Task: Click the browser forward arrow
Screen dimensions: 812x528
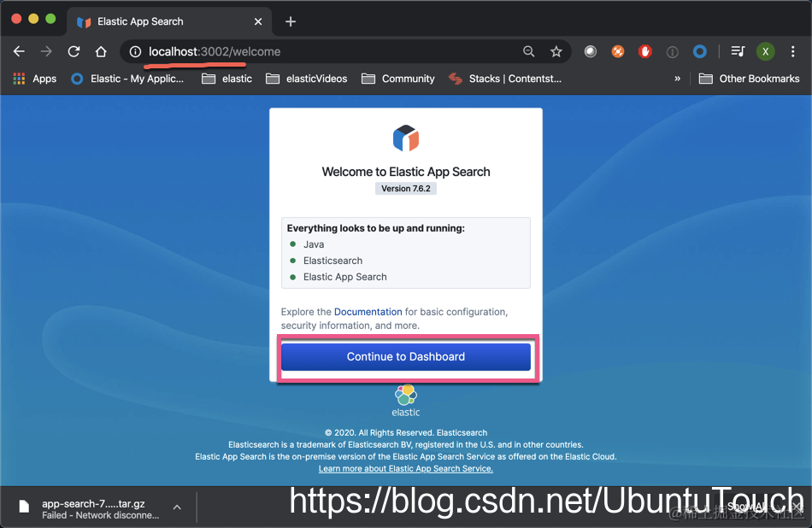Action: [47, 51]
